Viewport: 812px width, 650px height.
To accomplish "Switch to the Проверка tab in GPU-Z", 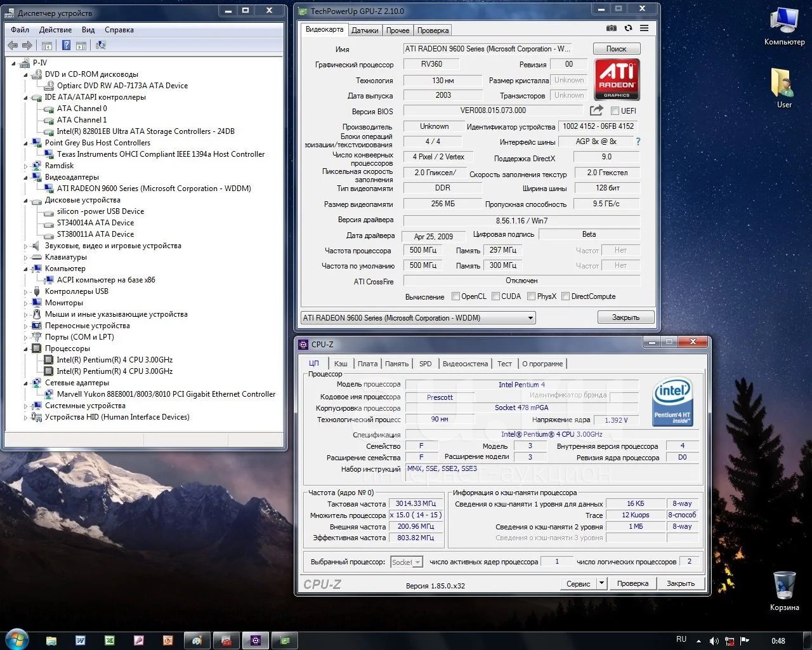I will pos(433,30).
